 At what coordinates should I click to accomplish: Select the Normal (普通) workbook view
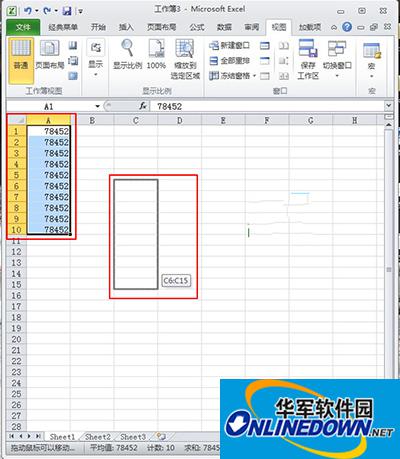coord(21,60)
